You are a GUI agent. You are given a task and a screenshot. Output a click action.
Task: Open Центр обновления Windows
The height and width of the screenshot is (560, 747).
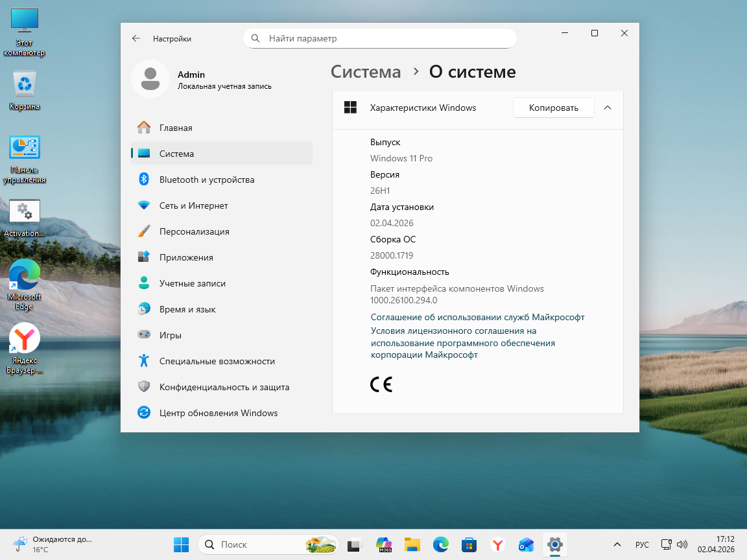tap(218, 413)
